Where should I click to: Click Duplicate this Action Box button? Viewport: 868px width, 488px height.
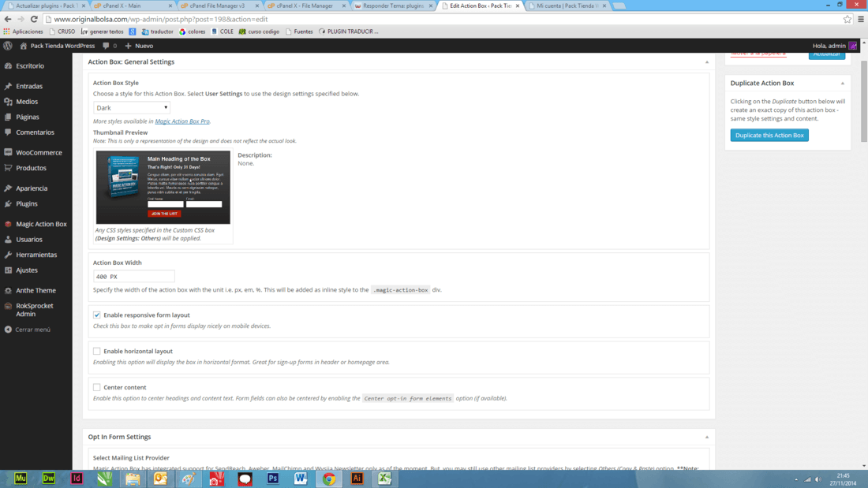click(769, 135)
